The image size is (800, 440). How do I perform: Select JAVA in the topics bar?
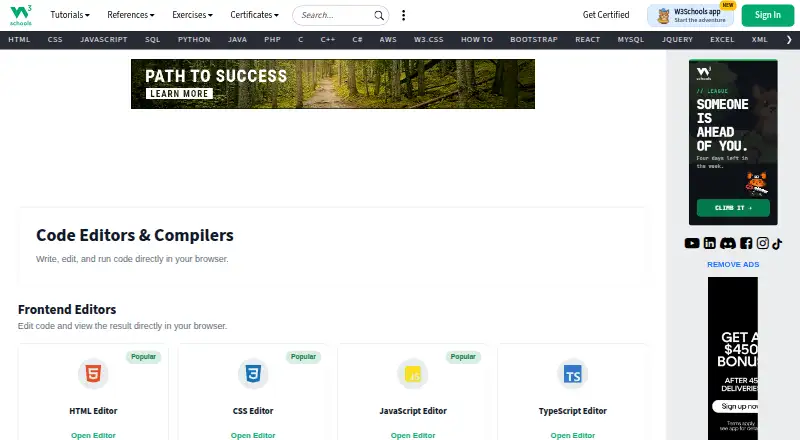tap(237, 40)
